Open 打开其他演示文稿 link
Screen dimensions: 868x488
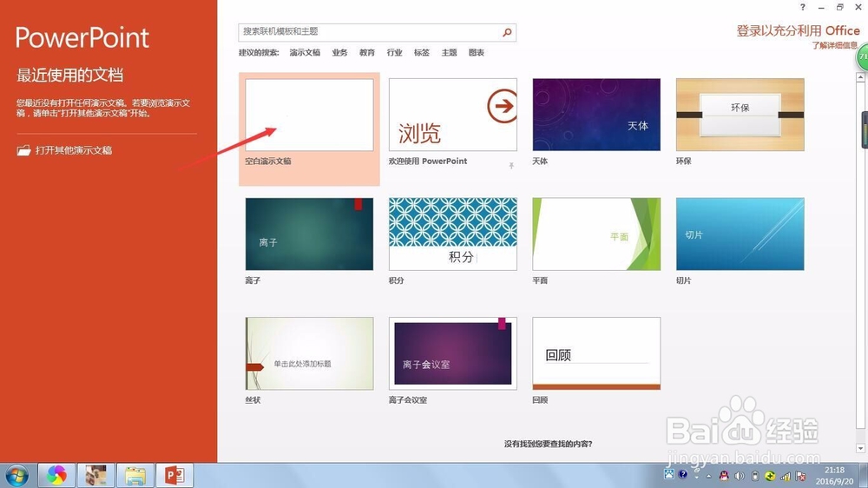tap(74, 150)
